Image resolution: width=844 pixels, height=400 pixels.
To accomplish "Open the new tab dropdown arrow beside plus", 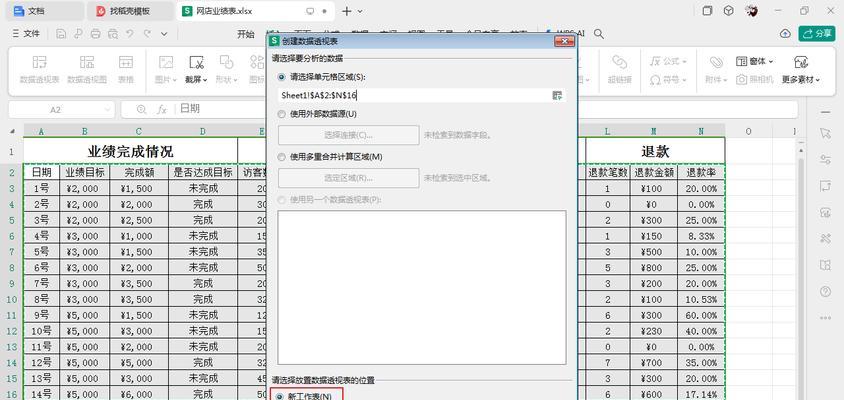I will 360,11.
